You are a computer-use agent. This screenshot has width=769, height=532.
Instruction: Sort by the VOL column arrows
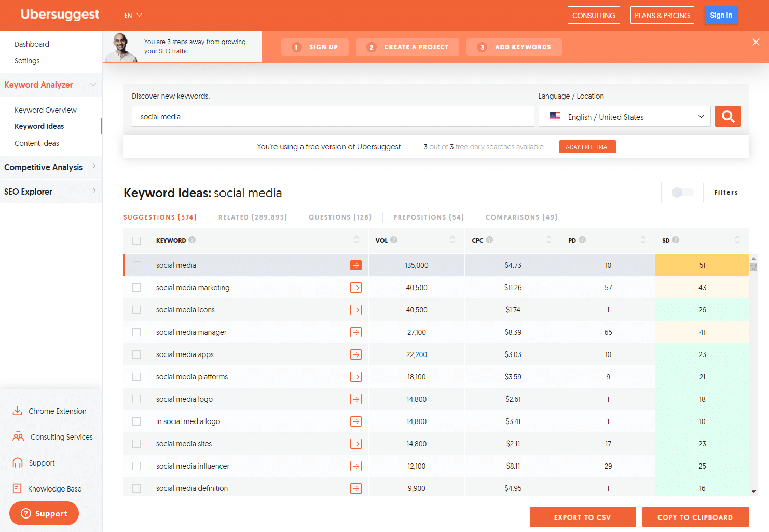pyautogui.click(x=452, y=240)
